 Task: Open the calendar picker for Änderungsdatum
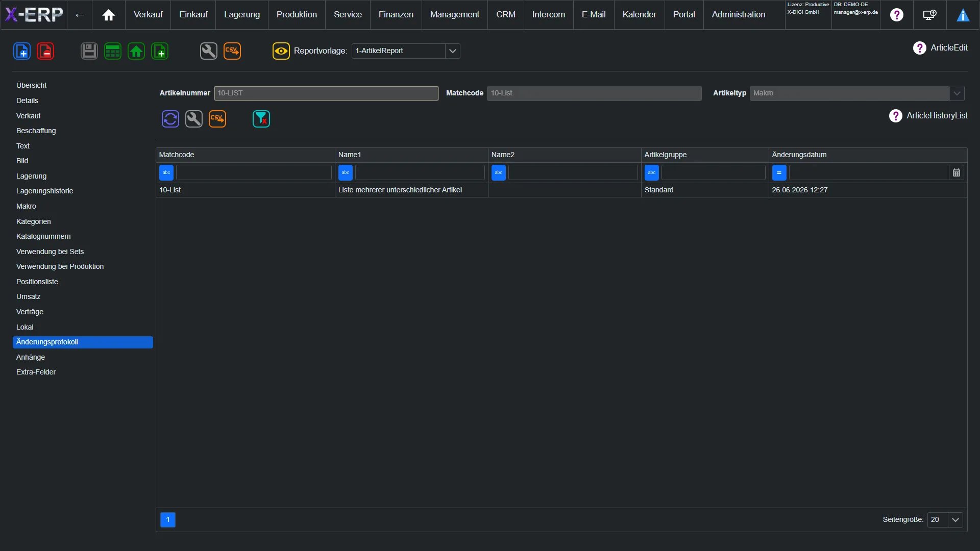click(x=957, y=173)
